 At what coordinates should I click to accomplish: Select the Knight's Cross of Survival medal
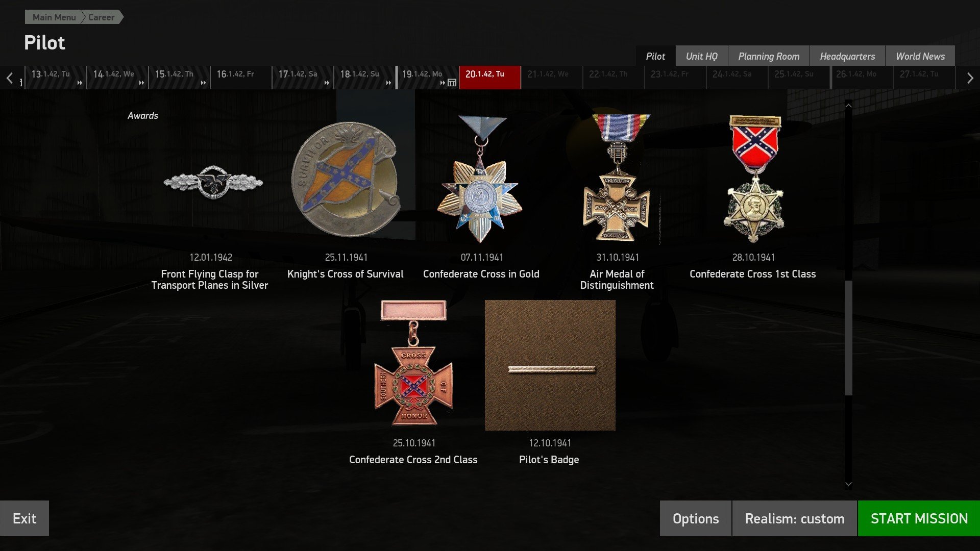point(346,179)
